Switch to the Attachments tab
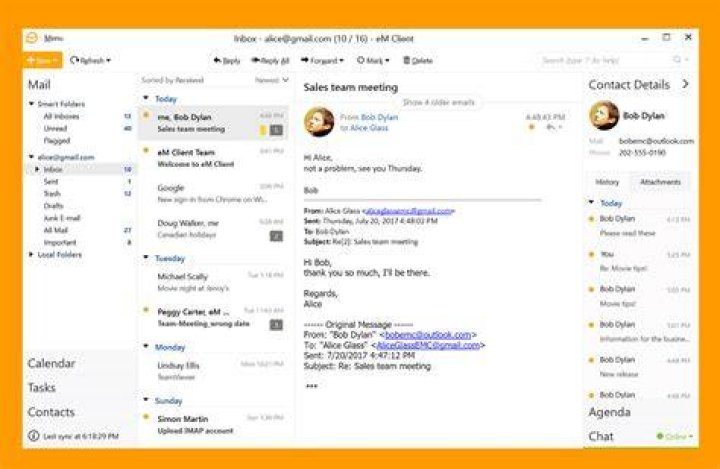 (660, 182)
